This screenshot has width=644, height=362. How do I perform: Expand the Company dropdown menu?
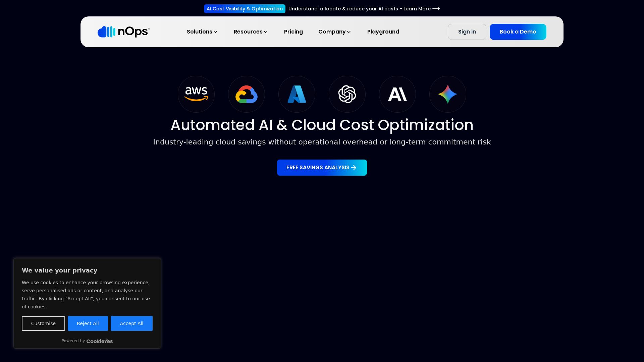click(335, 32)
